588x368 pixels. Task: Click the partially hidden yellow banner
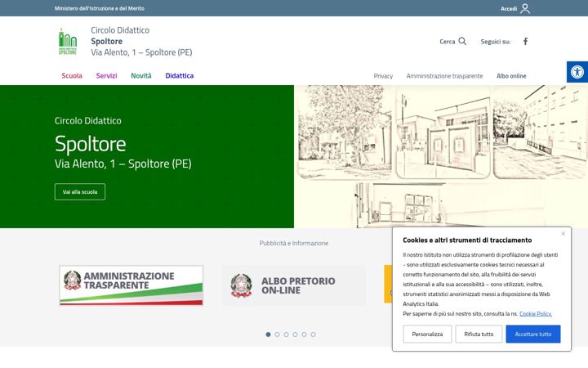coord(388,284)
